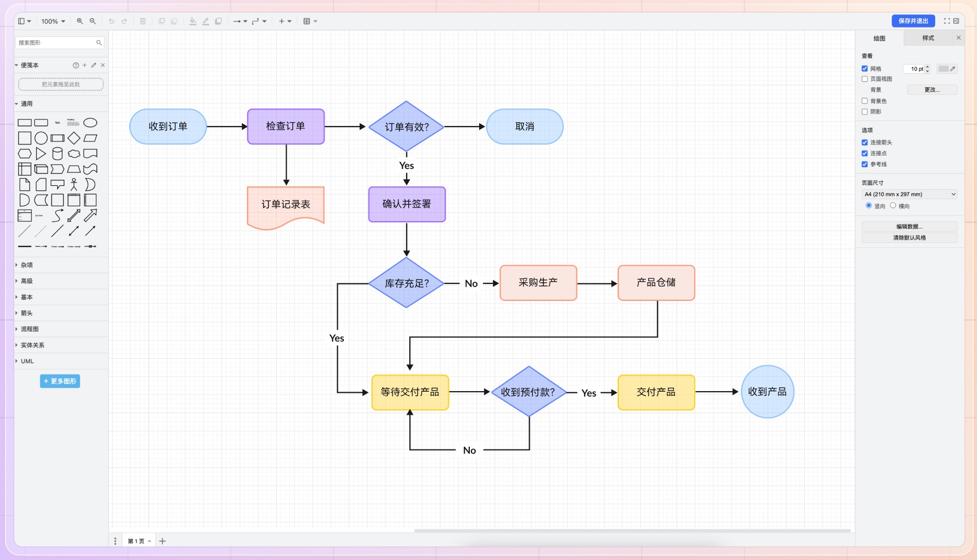Select the hexagon shape from the palette
The width and height of the screenshot is (977, 560).
[25, 153]
